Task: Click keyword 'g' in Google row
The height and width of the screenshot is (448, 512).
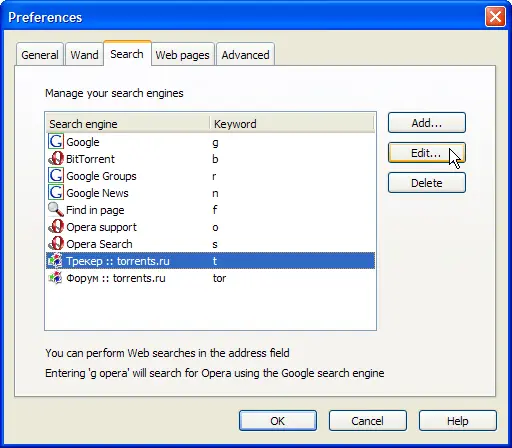Action: [x=215, y=143]
